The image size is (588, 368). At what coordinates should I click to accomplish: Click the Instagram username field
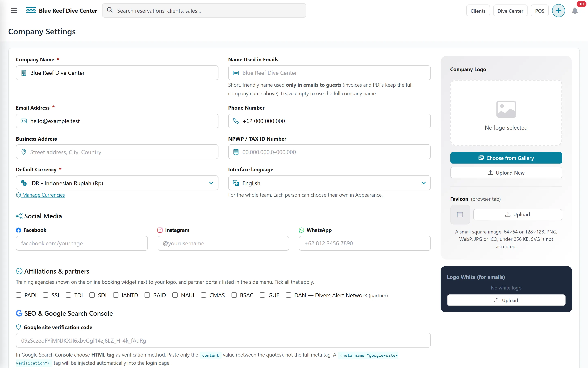223,243
